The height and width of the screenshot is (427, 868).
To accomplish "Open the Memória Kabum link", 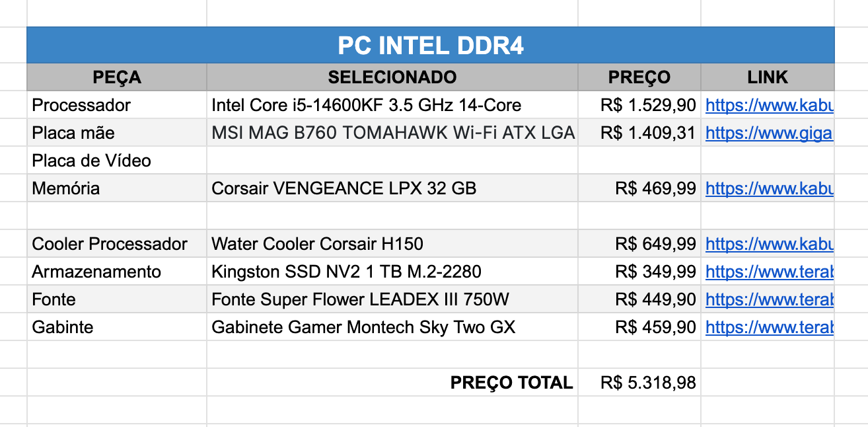I will pyautogui.click(x=770, y=188).
